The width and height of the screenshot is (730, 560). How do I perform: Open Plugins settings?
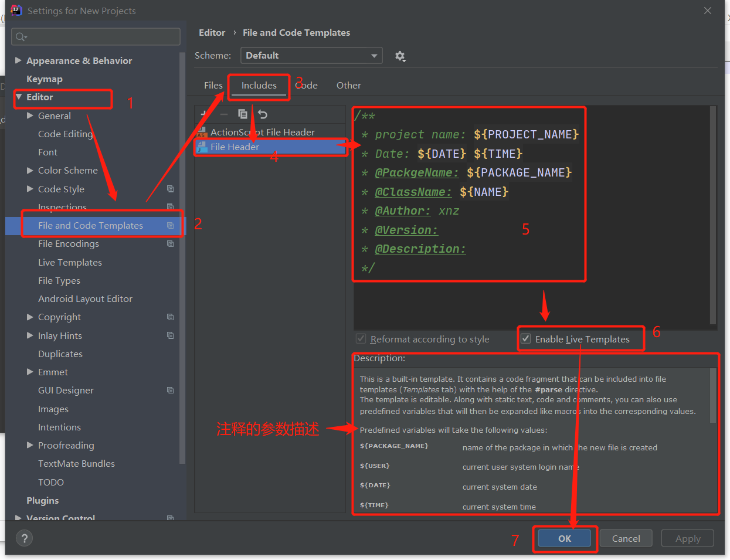click(x=42, y=500)
